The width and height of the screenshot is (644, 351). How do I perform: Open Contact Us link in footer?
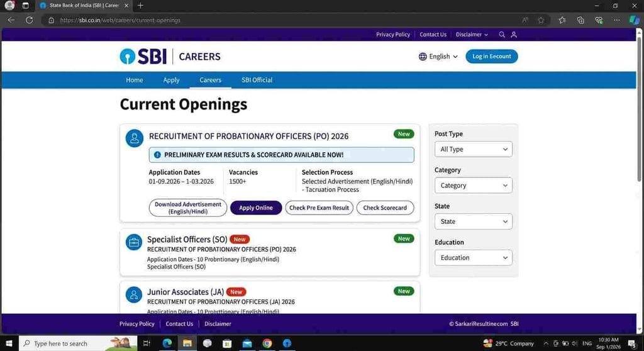(x=179, y=324)
